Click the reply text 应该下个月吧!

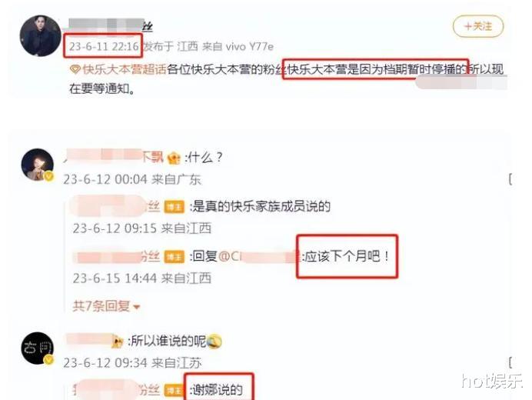(x=346, y=256)
